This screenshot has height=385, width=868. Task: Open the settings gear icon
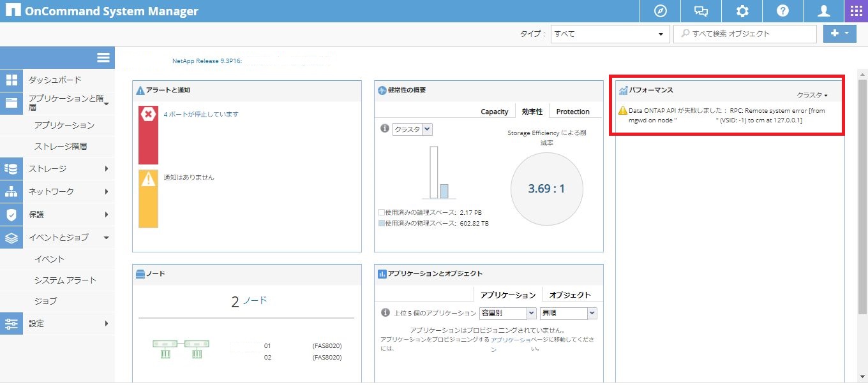tap(742, 11)
